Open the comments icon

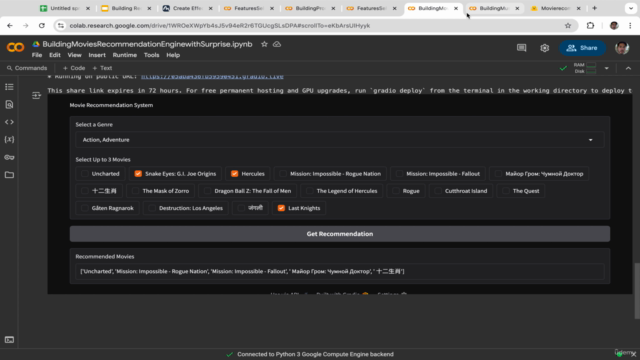click(521, 48)
